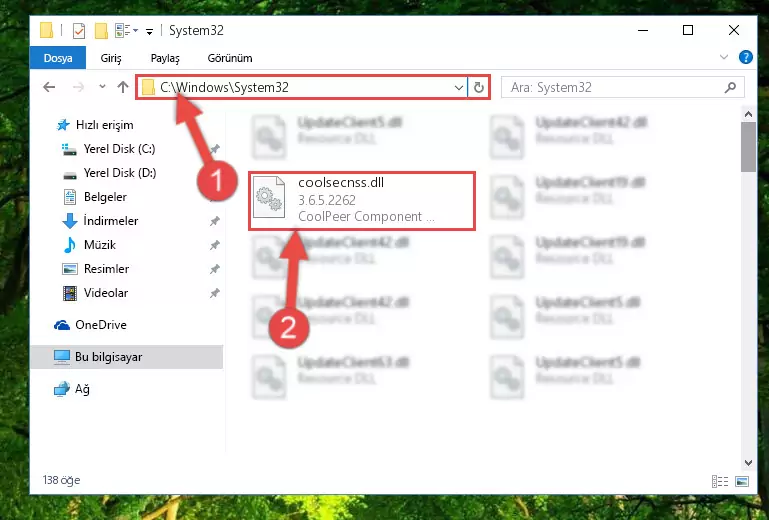Click the coolsecnss.dll gear file icon
769x520 pixels.
tap(269, 197)
